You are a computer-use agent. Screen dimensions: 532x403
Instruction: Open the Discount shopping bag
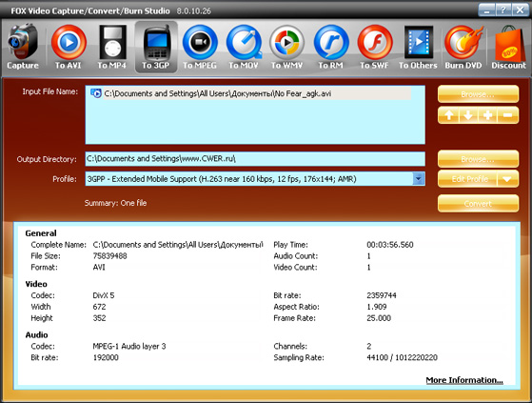click(508, 47)
